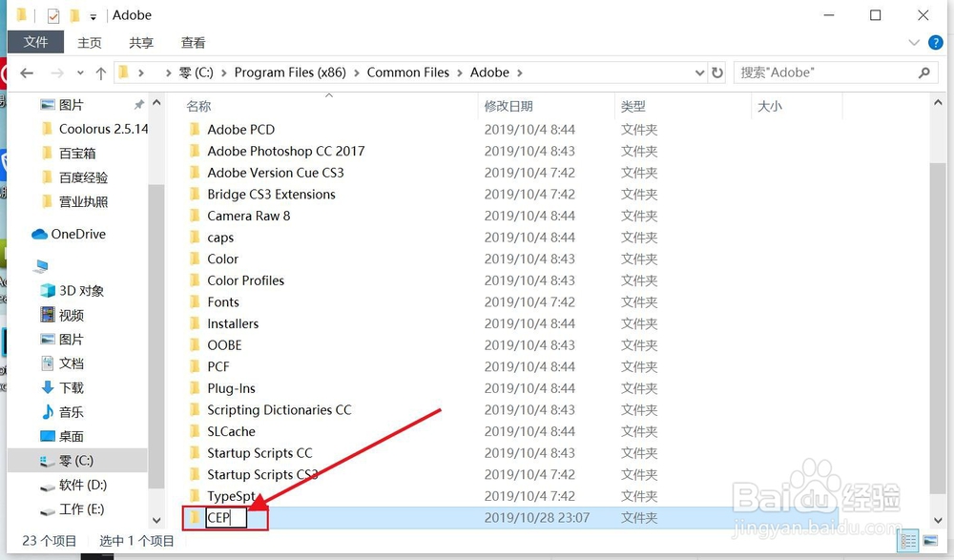Click 零 (C:) breadcrumb segment
Viewport: 954px width, 560px height.
coord(196,73)
